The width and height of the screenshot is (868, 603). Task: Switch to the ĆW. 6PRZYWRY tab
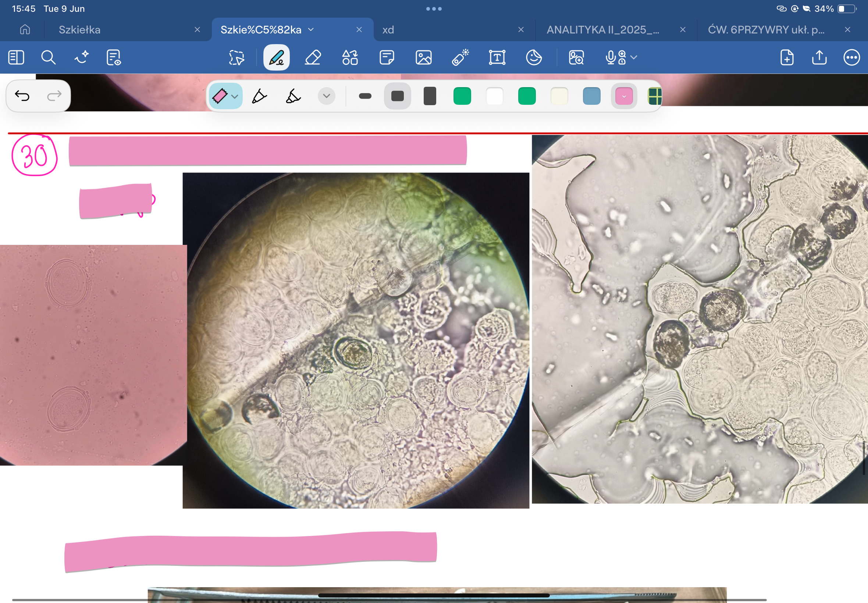766,29
